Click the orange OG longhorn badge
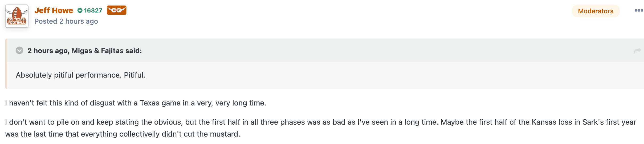 (x=116, y=10)
